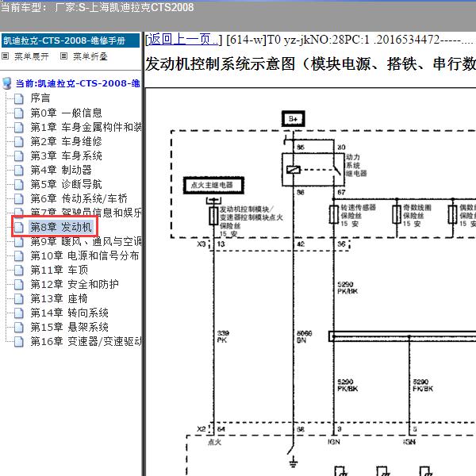Open 第13章 座椅 chapter

[x=59, y=298]
